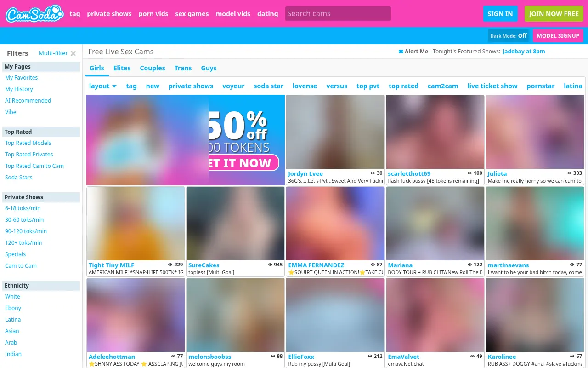Open model vids in top navigation
The height and width of the screenshot is (368, 588).
233,14
